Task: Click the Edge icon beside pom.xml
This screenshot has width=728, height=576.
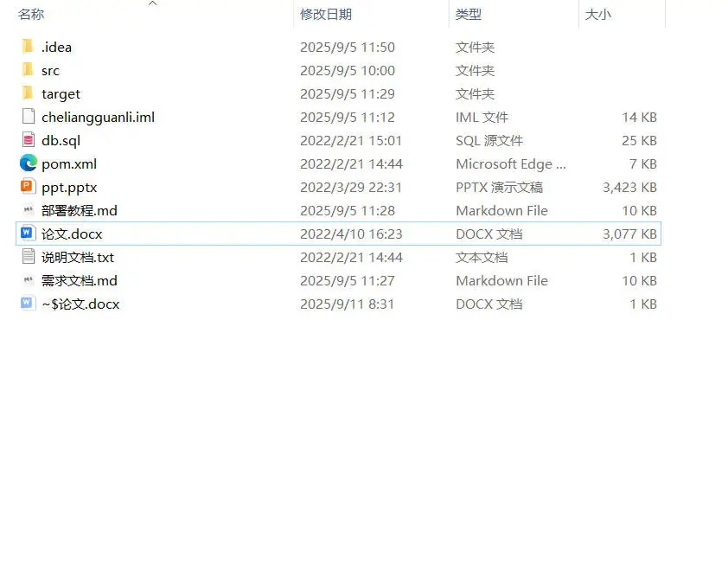Action: pos(29,163)
